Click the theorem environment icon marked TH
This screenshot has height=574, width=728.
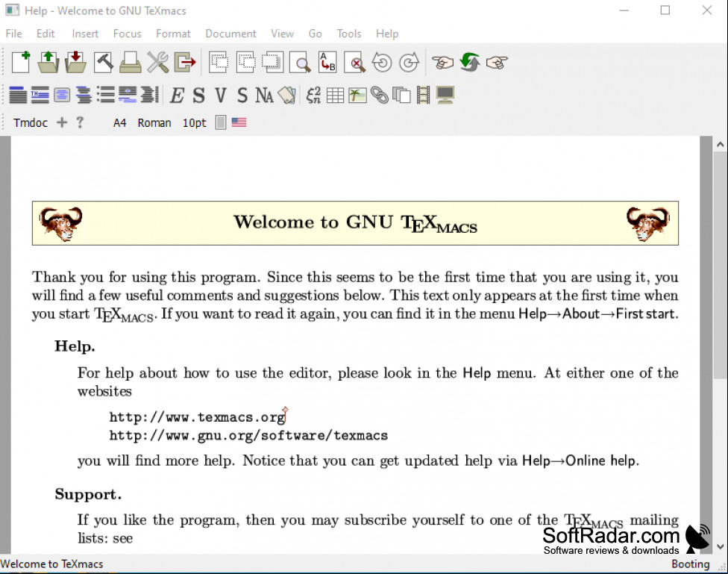[40, 95]
